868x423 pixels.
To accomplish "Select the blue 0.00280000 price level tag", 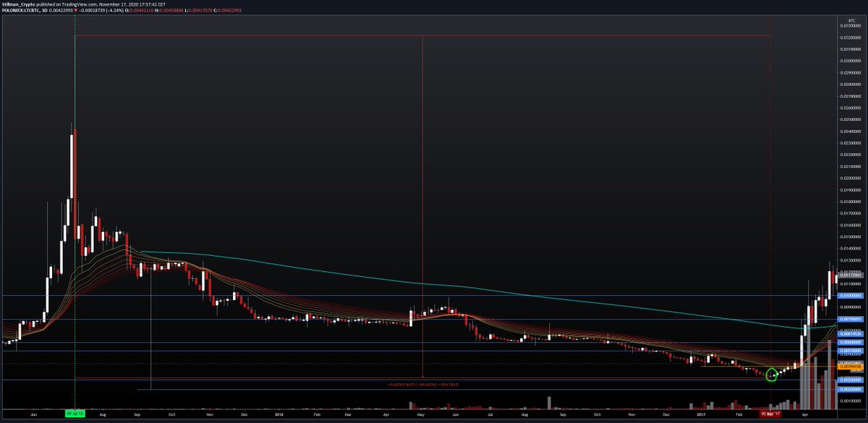I will (851, 380).
